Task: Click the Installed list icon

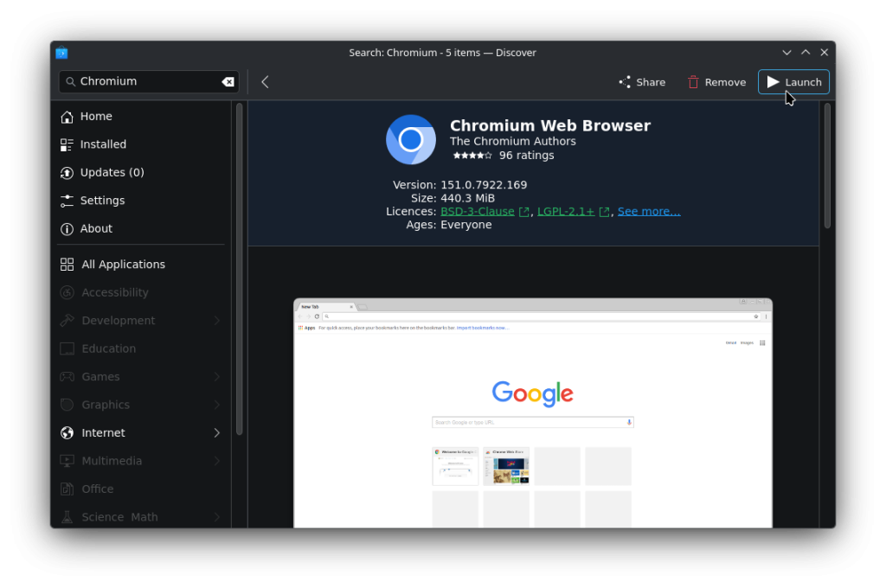Action: pos(67,144)
